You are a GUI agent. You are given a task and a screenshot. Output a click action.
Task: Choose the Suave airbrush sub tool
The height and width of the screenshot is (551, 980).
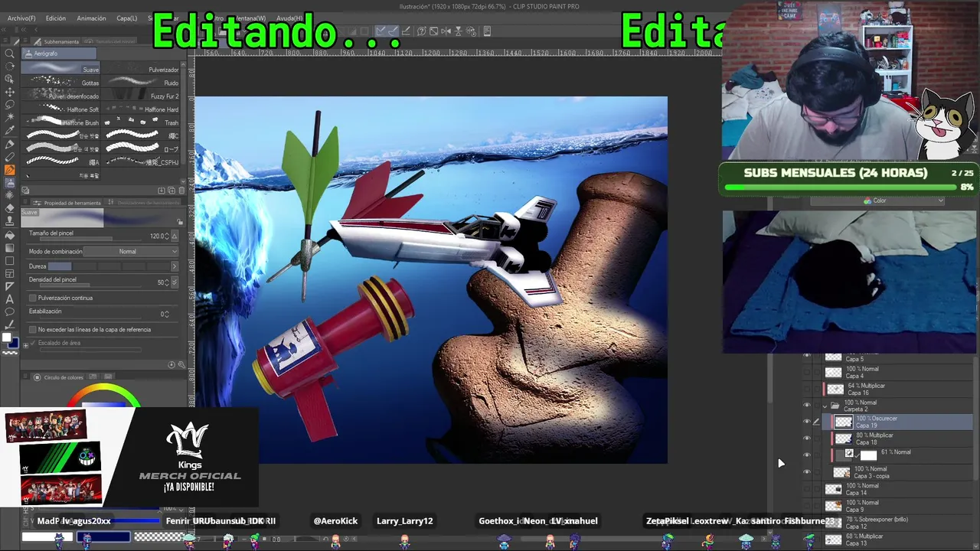click(x=61, y=69)
